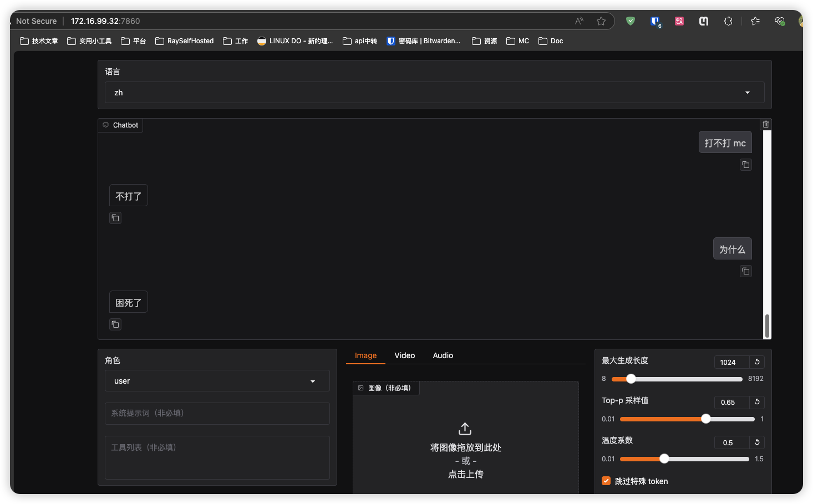Reset 温度系数 to default
The image size is (813, 504).
tap(757, 442)
